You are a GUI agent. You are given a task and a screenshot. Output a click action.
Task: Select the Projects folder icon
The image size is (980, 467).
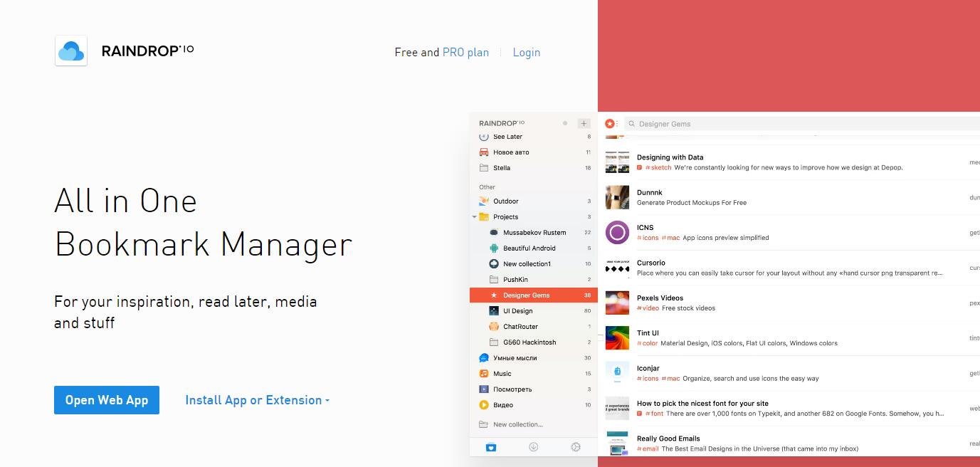[x=484, y=217]
